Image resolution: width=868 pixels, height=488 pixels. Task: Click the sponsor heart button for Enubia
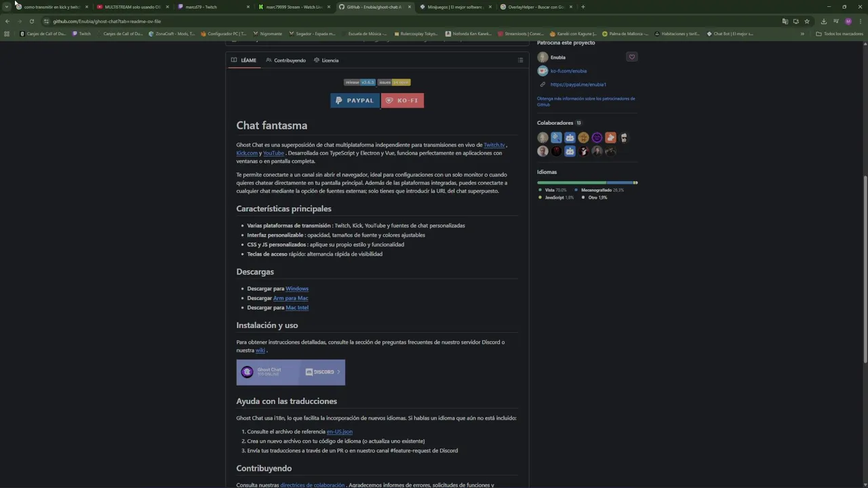(632, 57)
